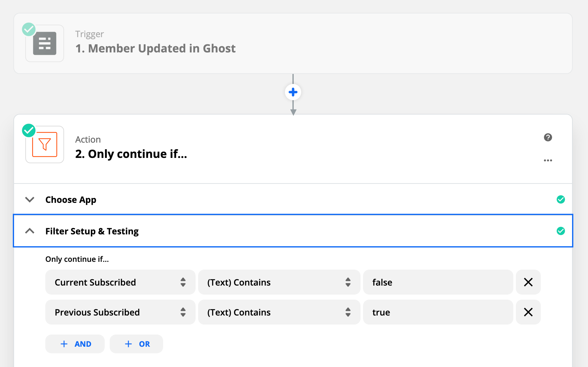This screenshot has width=588, height=367.
Task: Click the orange Filter funnel icon
Action: point(45,144)
